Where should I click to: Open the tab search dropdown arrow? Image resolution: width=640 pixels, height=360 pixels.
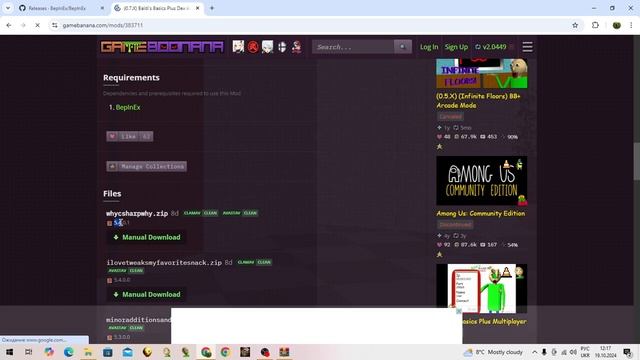(8, 8)
